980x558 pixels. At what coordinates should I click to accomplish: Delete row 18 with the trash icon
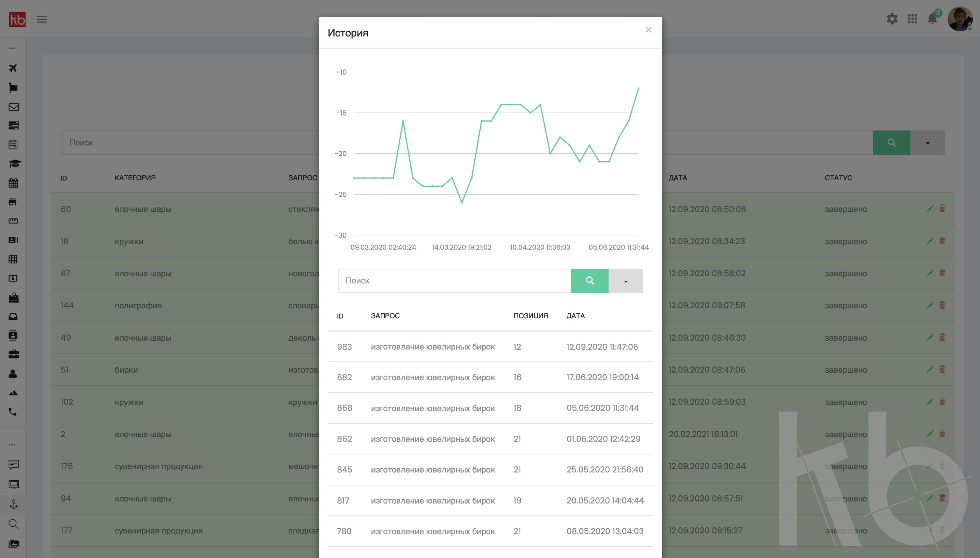click(x=943, y=241)
